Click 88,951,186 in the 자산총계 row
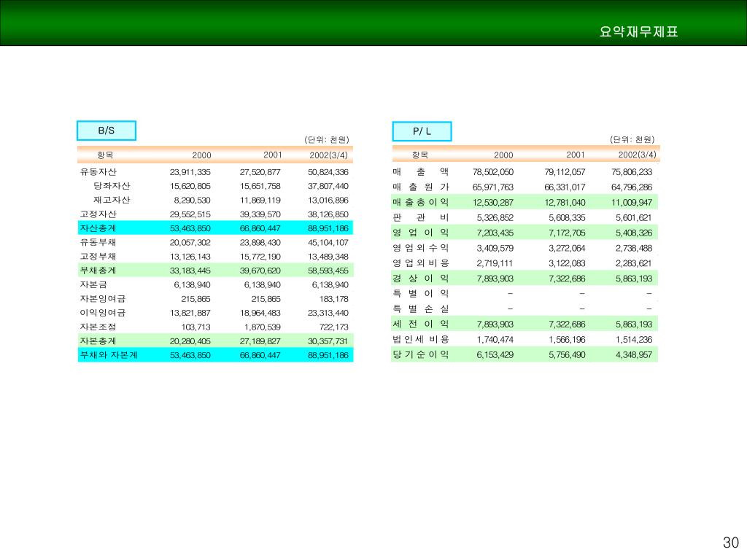 point(328,228)
